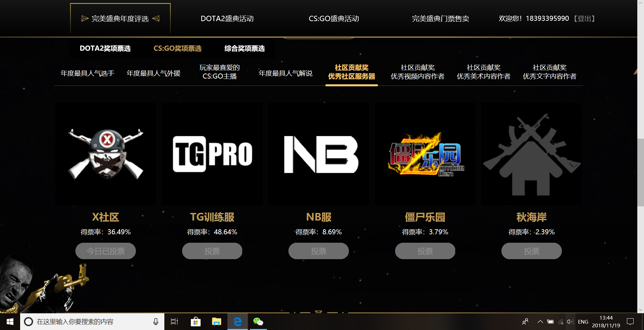Click the microphone icon in search box

(x=155, y=322)
